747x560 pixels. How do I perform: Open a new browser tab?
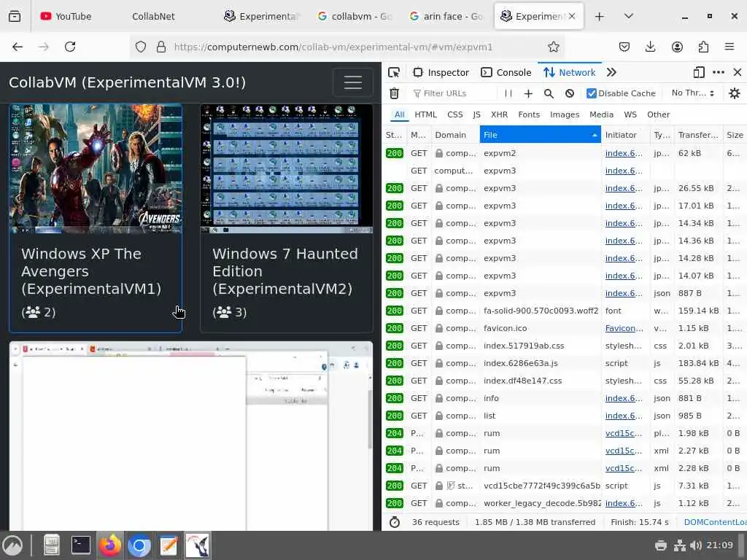pos(600,16)
